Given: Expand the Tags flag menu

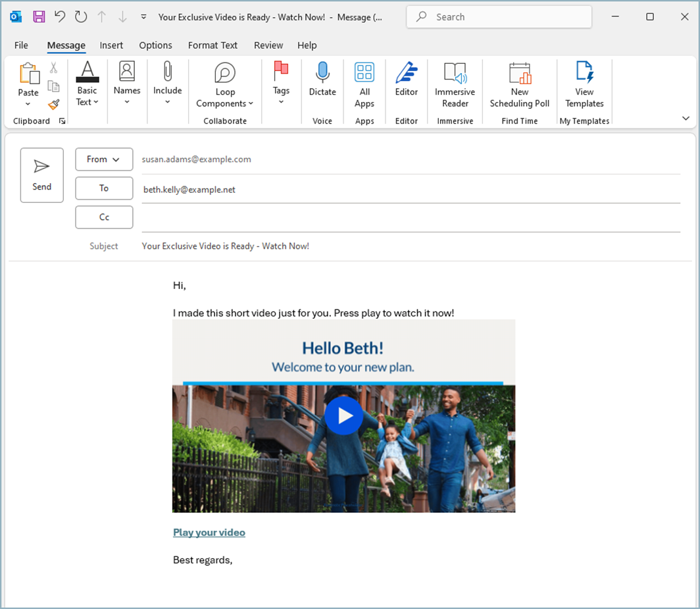Looking at the screenshot, I should click(281, 84).
